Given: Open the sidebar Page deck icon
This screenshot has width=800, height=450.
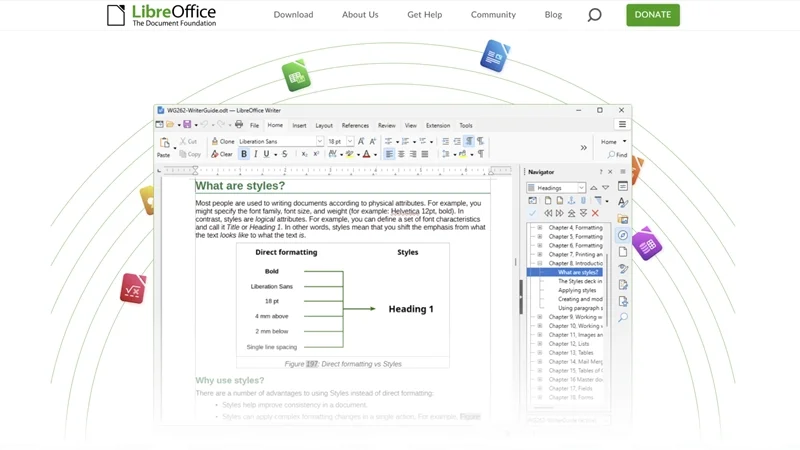Looking at the screenshot, I should 623,252.
